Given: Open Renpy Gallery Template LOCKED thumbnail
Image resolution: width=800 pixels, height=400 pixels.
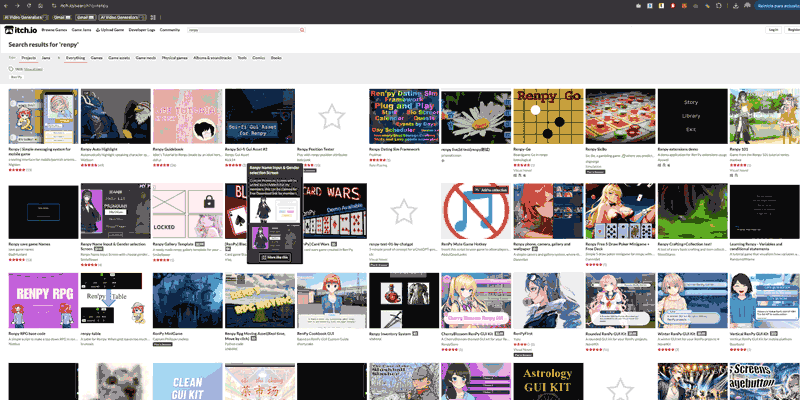Looking at the screenshot, I should tap(188, 211).
